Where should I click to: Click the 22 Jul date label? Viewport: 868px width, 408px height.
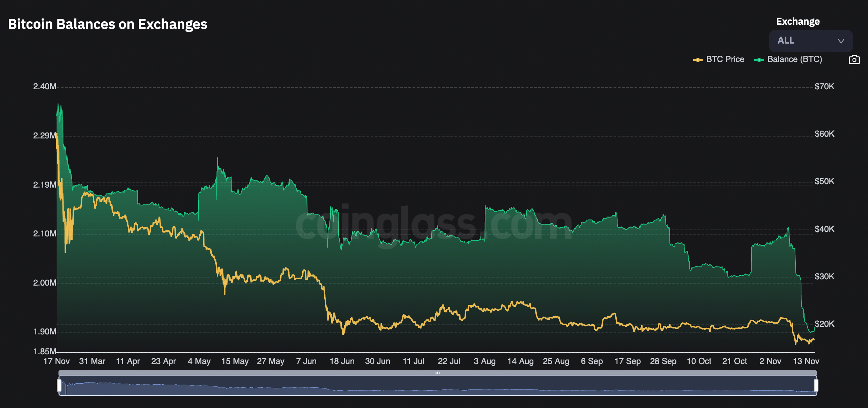click(449, 361)
